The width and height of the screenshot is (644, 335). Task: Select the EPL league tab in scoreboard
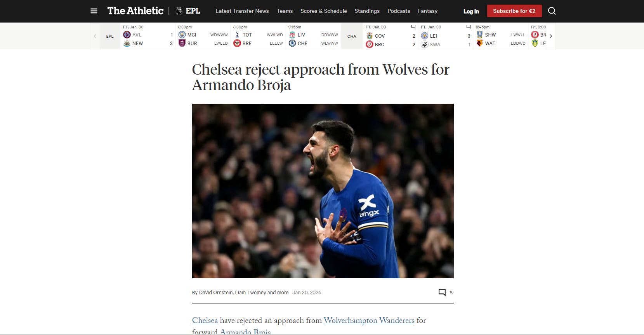(110, 36)
